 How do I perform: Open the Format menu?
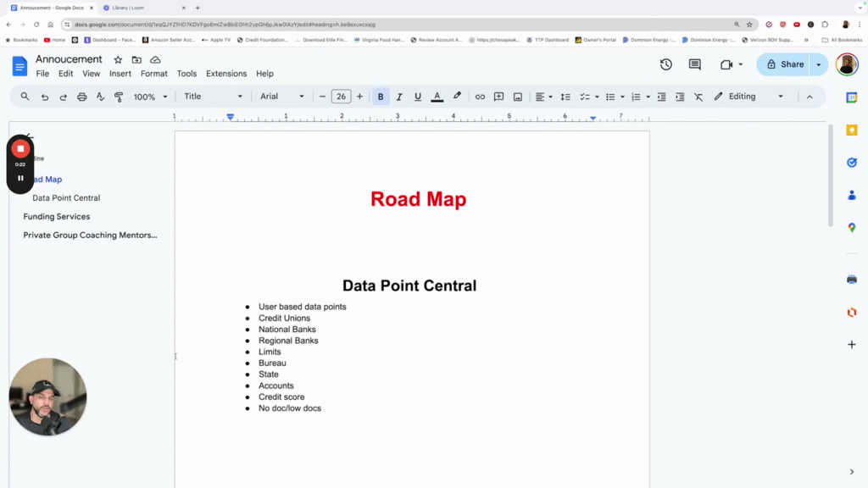coord(154,74)
